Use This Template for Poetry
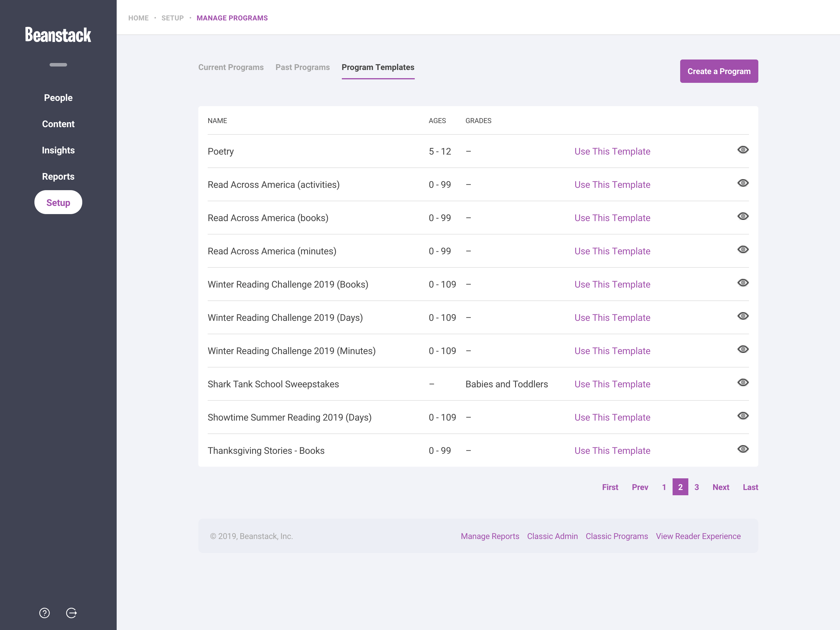 (x=612, y=151)
